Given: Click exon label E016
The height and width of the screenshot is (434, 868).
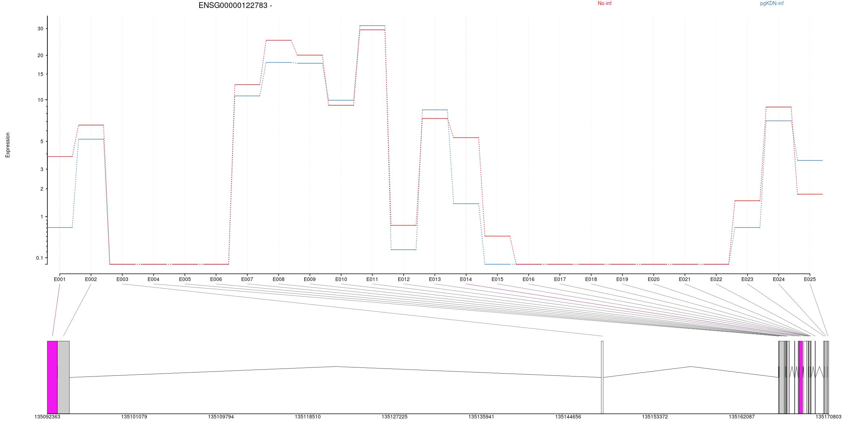Looking at the screenshot, I should point(528,279).
